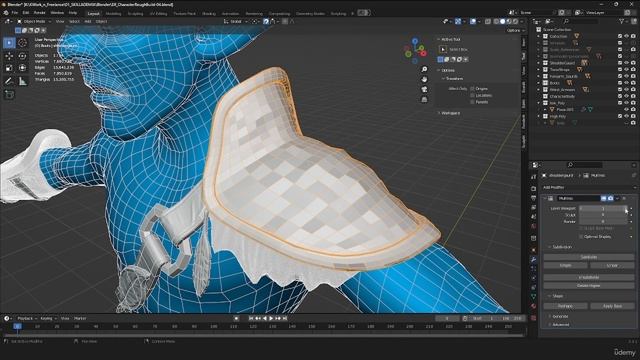
Task: Toggle ShoulderGuard collection exclude checkbox
Action: click(620, 63)
